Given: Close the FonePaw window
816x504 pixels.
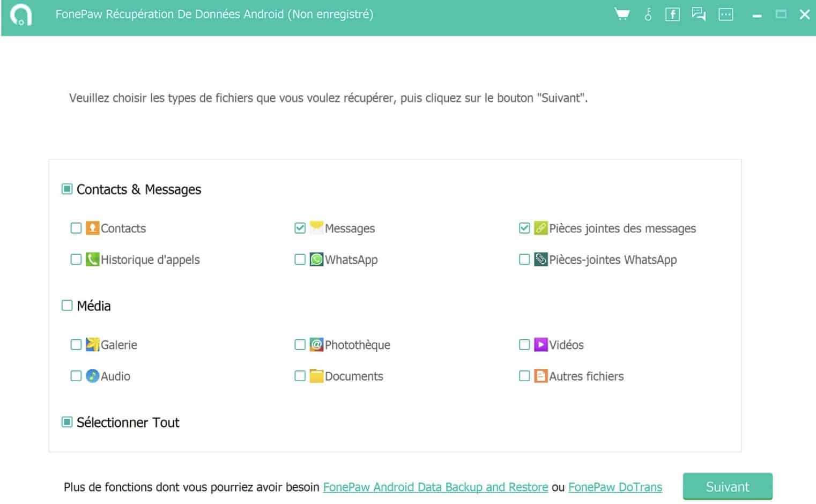Looking at the screenshot, I should pyautogui.click(x=805, y=14).
